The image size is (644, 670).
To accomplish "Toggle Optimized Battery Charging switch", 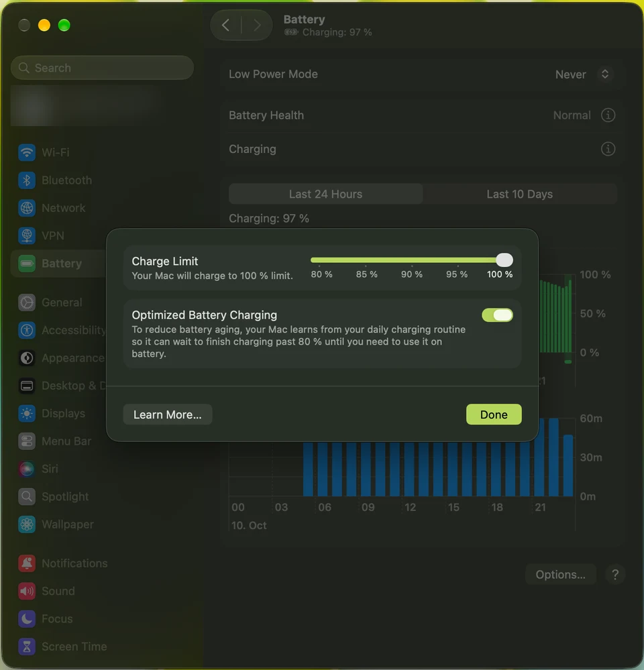I will coord(497,315).
